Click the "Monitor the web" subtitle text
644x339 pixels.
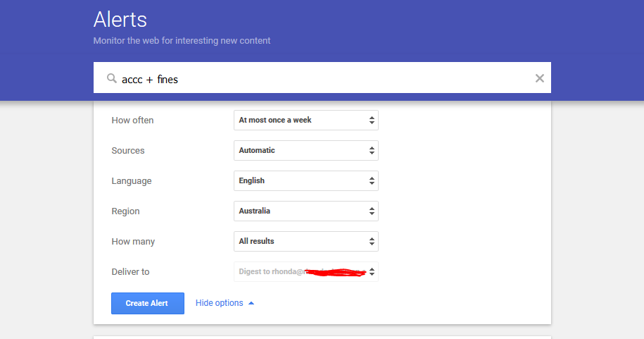[x=182, y=41]
